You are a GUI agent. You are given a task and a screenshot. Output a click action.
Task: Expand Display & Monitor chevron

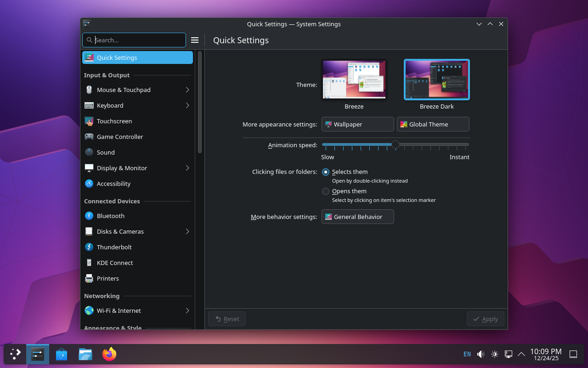pyautogui.click(x=187, y=168)
